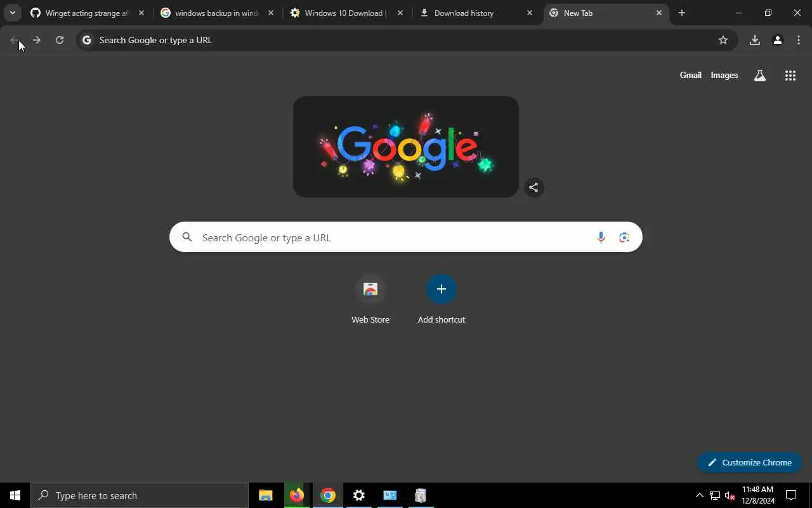812x508 pixels.
Task: Switch to the Winget acting strange tab
Action: (x=88, y=13)
